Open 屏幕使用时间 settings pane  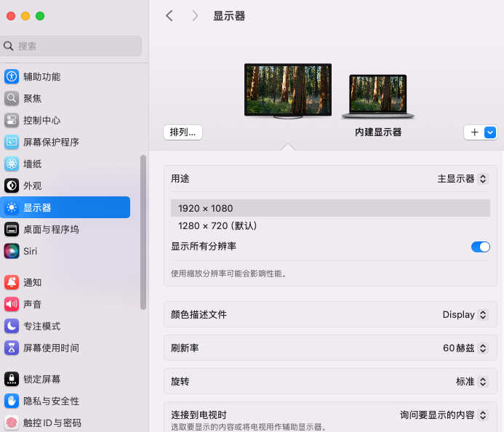pyautogui.click(x=65, y=348)
